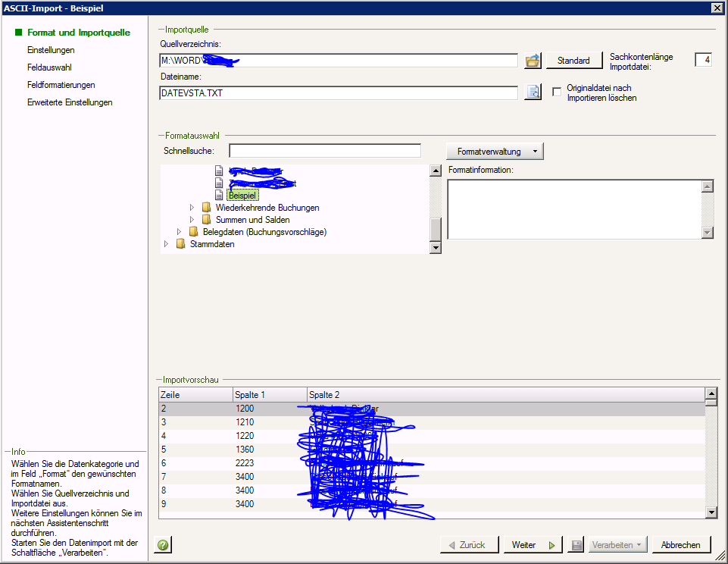Click into the Schnellsuche input field

(324, 151)
